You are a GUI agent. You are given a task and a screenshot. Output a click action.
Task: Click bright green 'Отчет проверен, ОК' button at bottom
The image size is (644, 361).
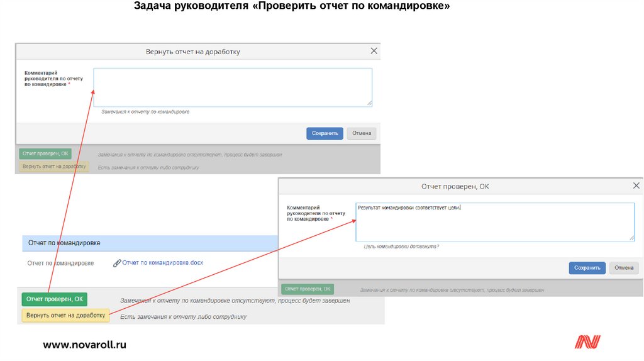tap(55, 299)
